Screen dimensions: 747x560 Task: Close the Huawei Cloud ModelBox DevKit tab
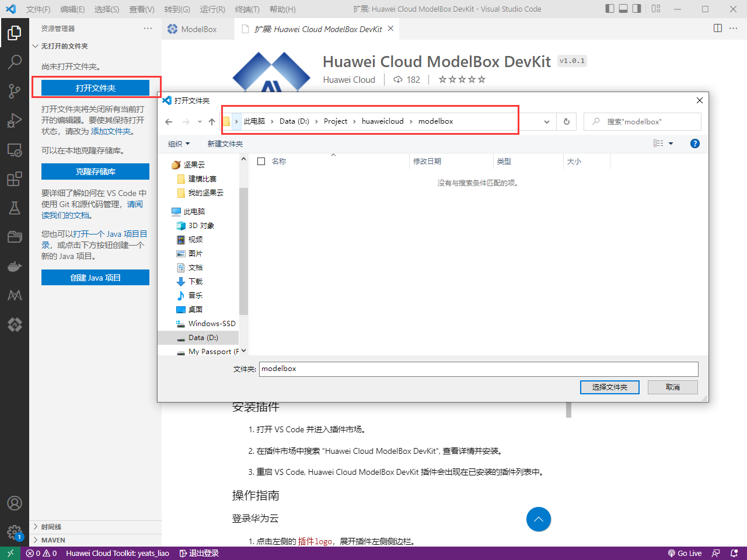(390, 29)
